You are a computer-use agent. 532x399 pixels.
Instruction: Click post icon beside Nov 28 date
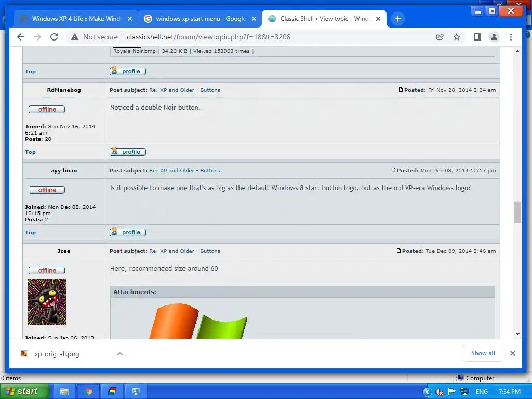[x=401, y=90]
